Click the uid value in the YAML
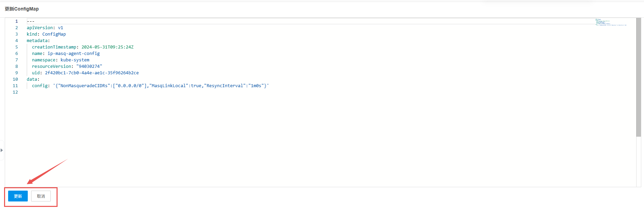The height and width of the screenshot is (213, 644). (92, 73)
